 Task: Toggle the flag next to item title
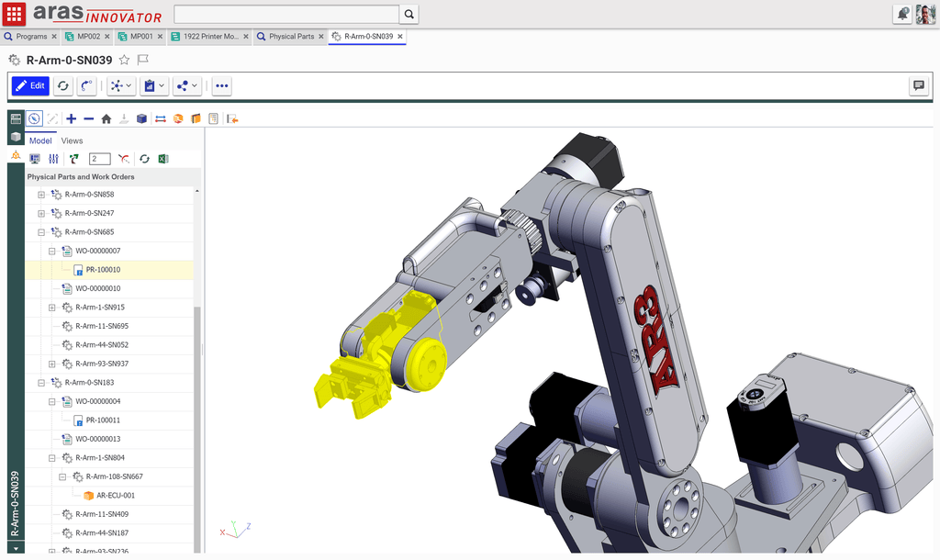(x=143, y=61)
